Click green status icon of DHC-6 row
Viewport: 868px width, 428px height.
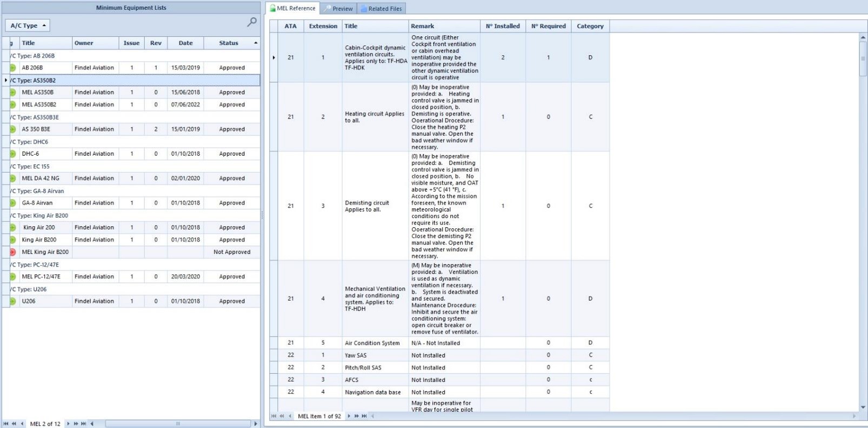(12, 154)
